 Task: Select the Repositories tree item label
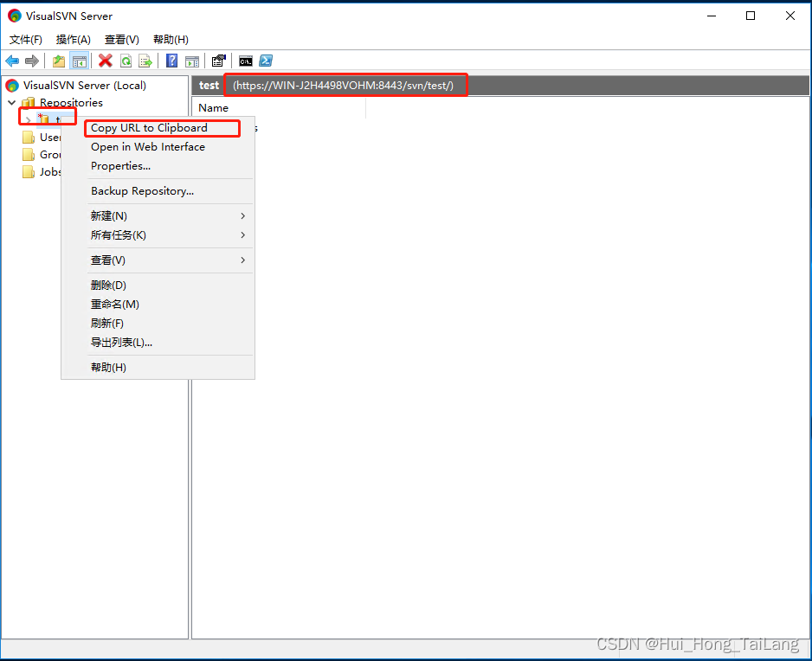click(x=72, y=102)
